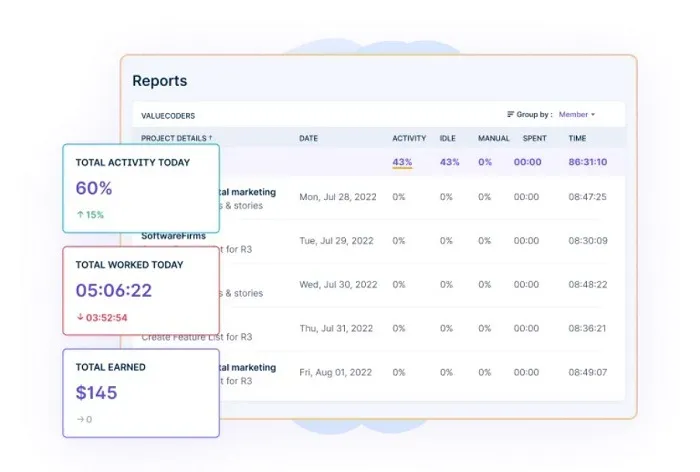Screen dimensions: 700x472
Task: Select the Tue, Jul 29, 2022 date cell
Action: [x=336, y=241]
